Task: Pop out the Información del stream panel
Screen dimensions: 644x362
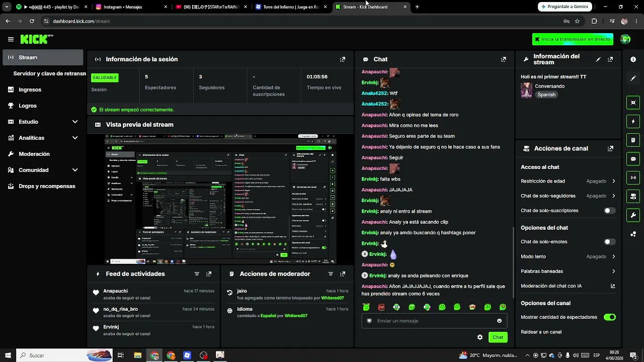Action: point(610,59)
